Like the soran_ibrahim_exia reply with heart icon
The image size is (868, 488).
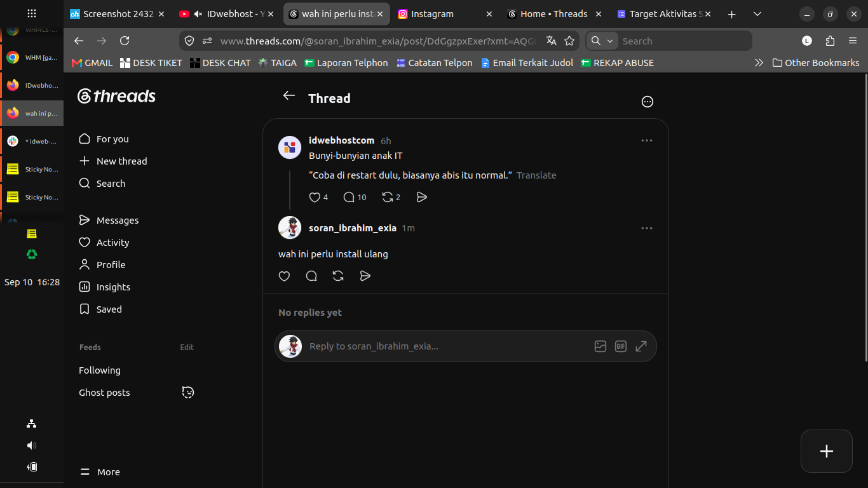tap(284, 276)
